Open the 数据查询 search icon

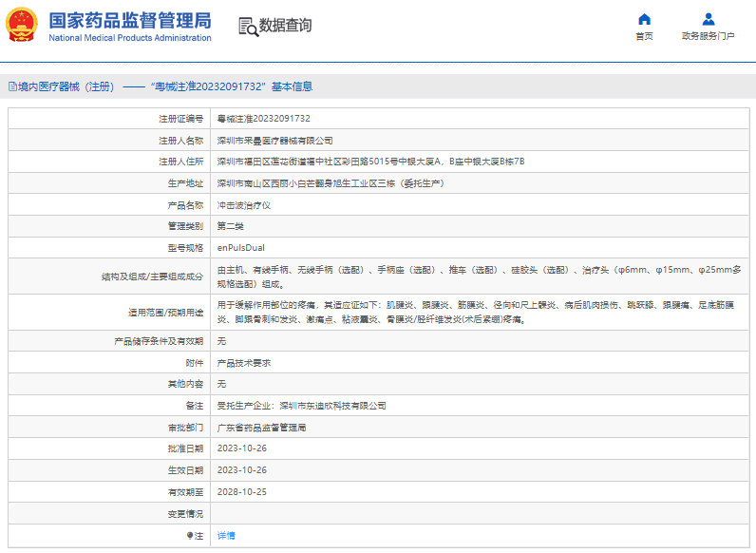point(248,27)
